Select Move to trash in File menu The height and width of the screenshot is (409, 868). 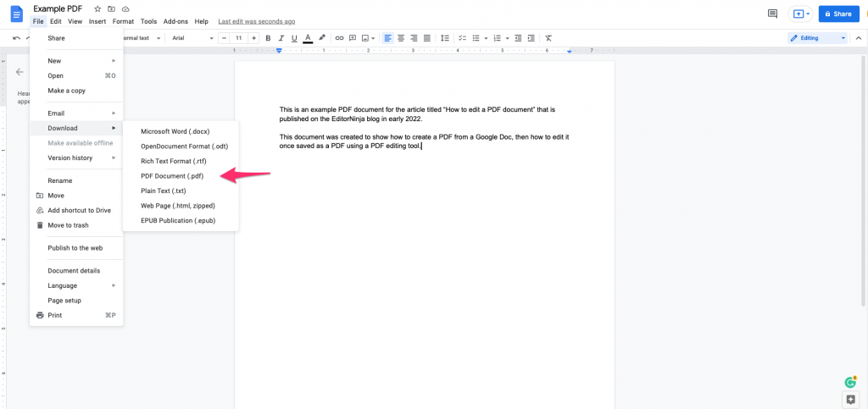(x=76, y=225)
